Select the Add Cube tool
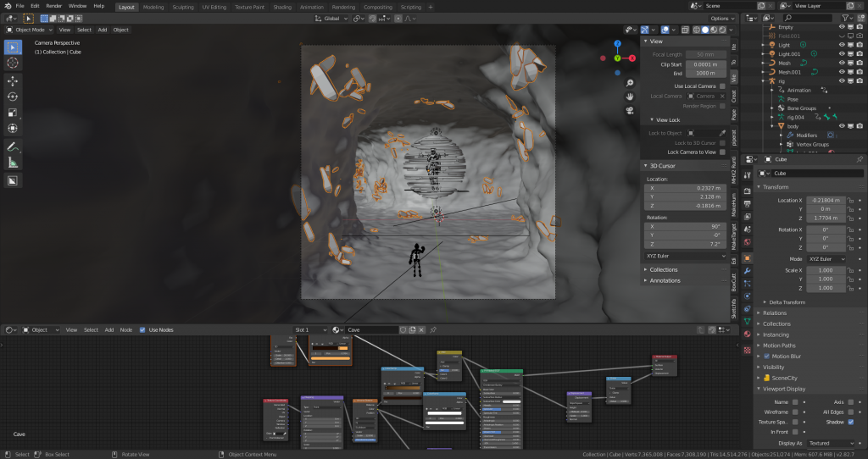 coord(13,181)
